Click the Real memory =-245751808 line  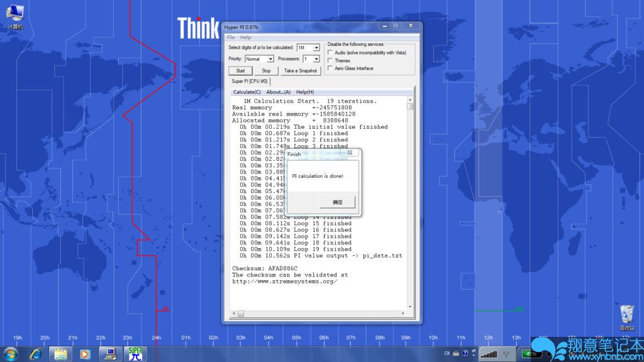coord(292,107)
